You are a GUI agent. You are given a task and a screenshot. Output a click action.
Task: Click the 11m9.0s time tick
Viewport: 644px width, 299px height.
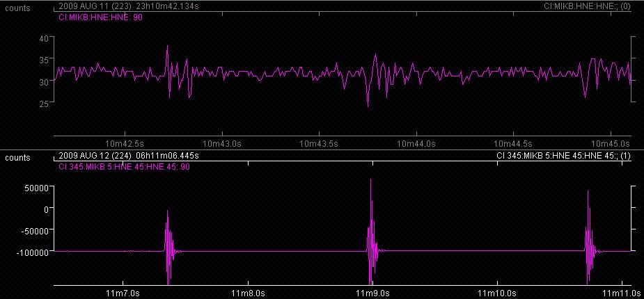tap(370, 293)
